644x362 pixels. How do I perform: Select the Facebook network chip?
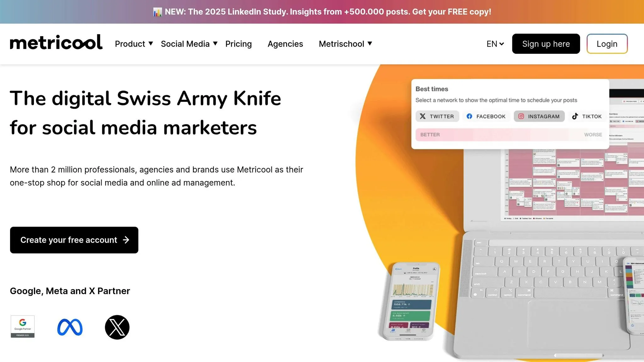[486, 116]
